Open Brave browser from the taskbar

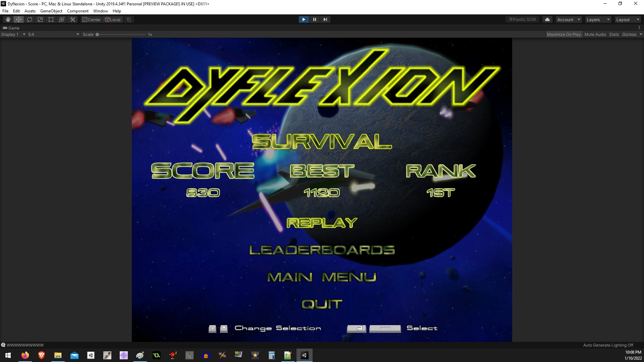click(42, 355)
